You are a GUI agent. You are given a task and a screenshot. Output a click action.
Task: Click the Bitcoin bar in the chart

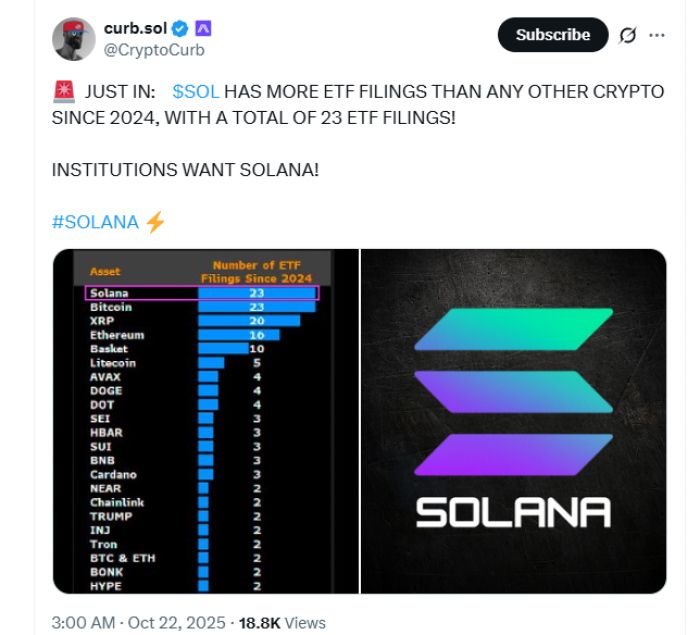point(256,307)
